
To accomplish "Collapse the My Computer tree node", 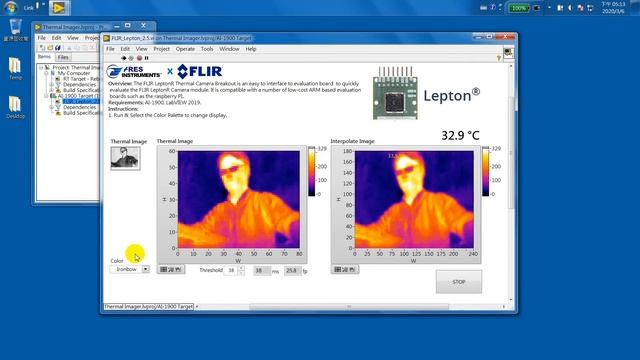I will coord(46,73).
